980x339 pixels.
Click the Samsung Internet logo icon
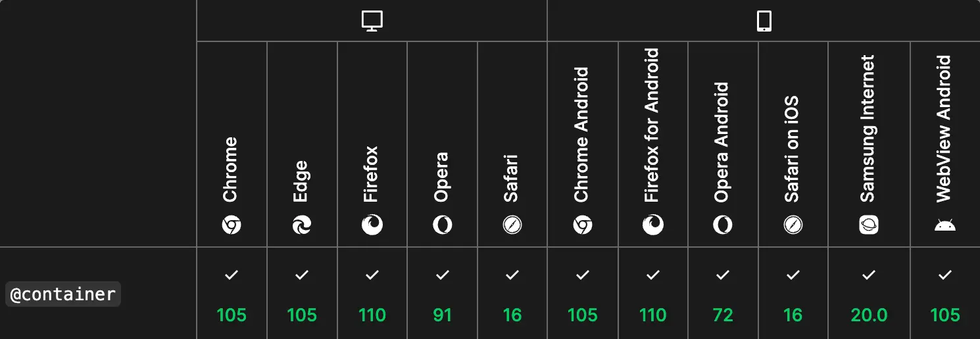pyautogui.click(x=869, y=225)
